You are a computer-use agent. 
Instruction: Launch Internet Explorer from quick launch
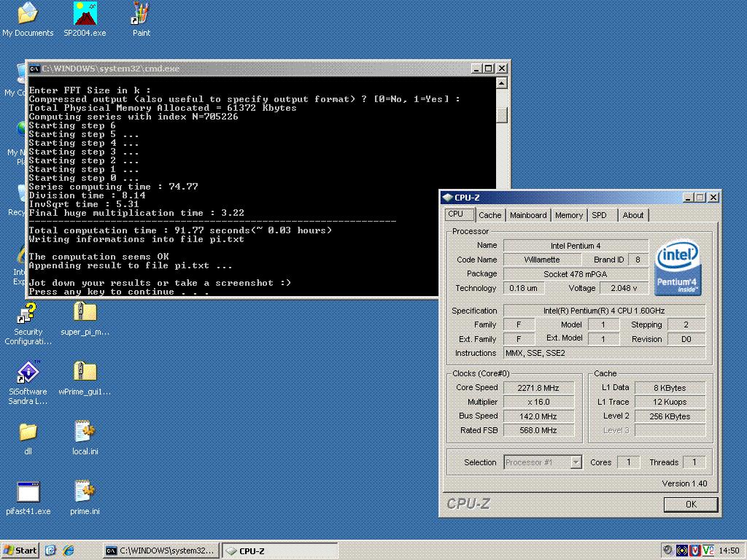[69, 551]
